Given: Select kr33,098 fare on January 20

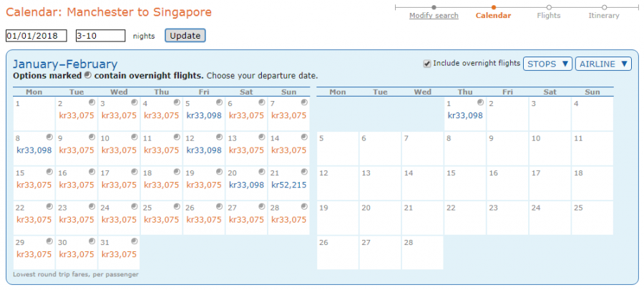Looking at the screenshot, I should [246, 185].
